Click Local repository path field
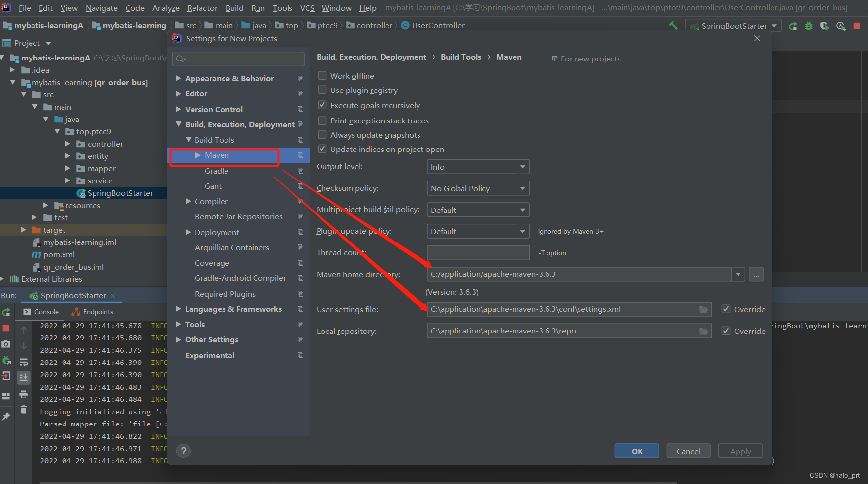Screen dimensions: 868x484 pos(569,331)
